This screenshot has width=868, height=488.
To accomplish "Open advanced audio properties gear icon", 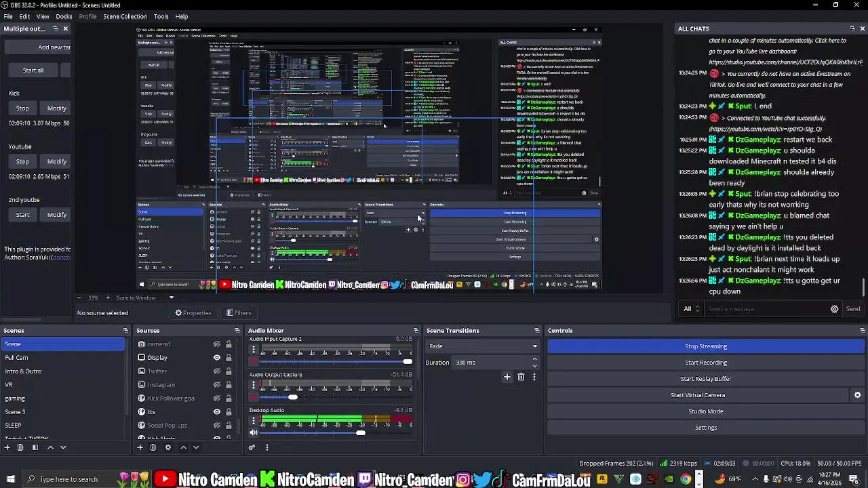I will (252, 447).
